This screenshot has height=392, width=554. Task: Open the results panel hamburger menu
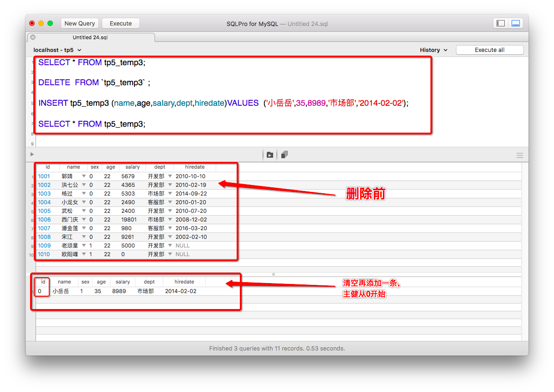tap(519, 155)
